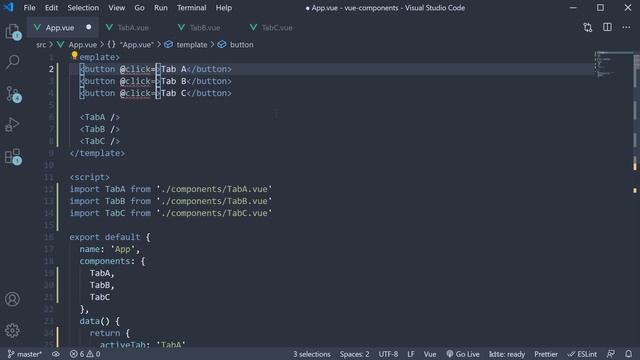Open the Selection menu

click(83, 8)
